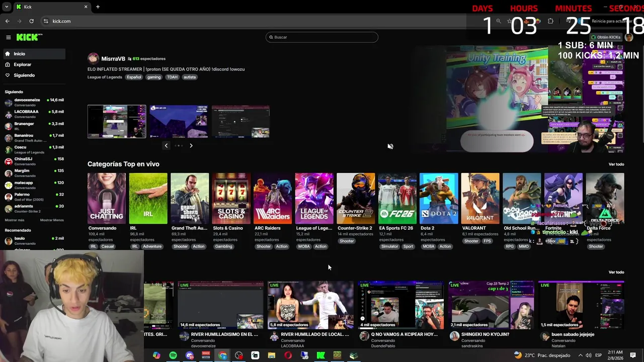Open Brunenger in the Siguiendo list
This screenshot has height=362, width=644.
tap(33, 126)
